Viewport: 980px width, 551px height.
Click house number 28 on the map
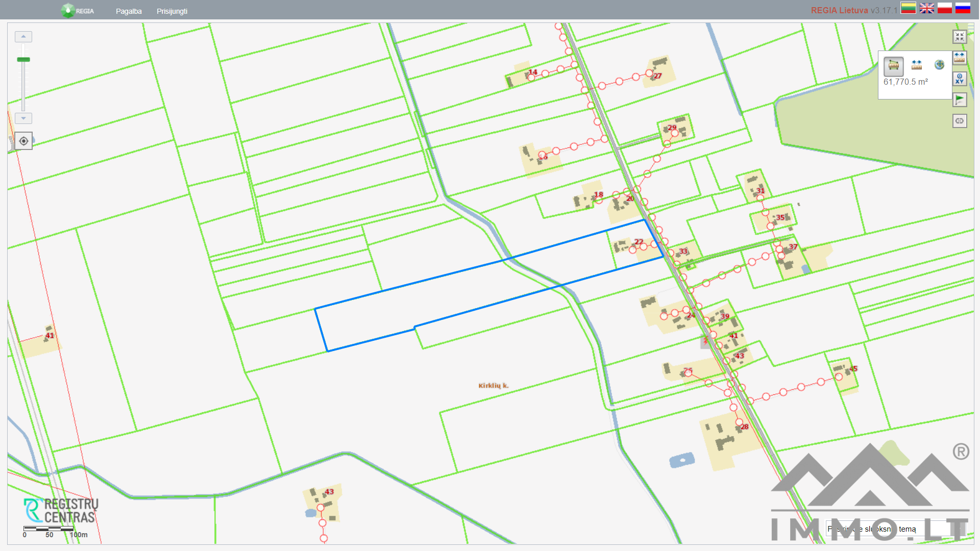[745, 427]
